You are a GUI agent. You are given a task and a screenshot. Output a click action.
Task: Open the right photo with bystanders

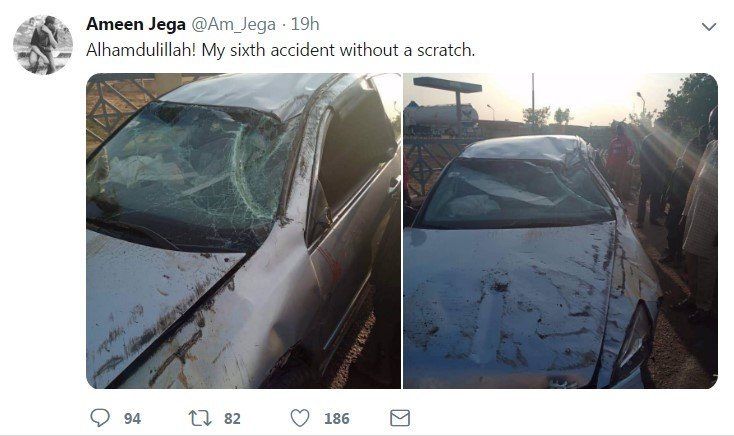561,231
